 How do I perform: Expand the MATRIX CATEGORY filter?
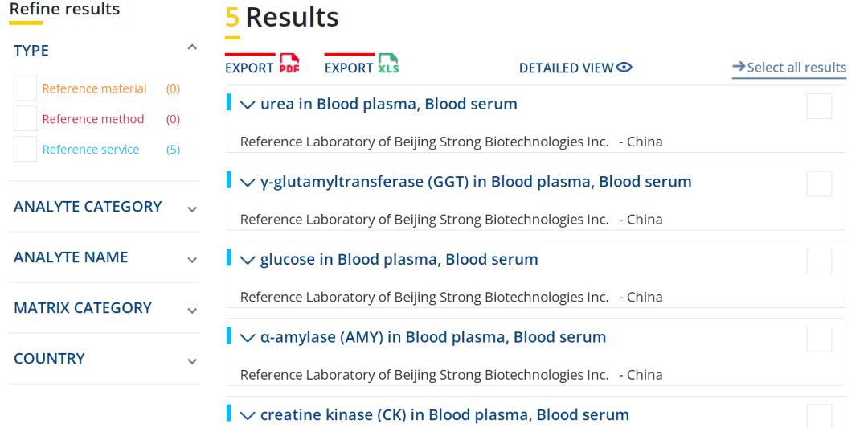[192, 311]
